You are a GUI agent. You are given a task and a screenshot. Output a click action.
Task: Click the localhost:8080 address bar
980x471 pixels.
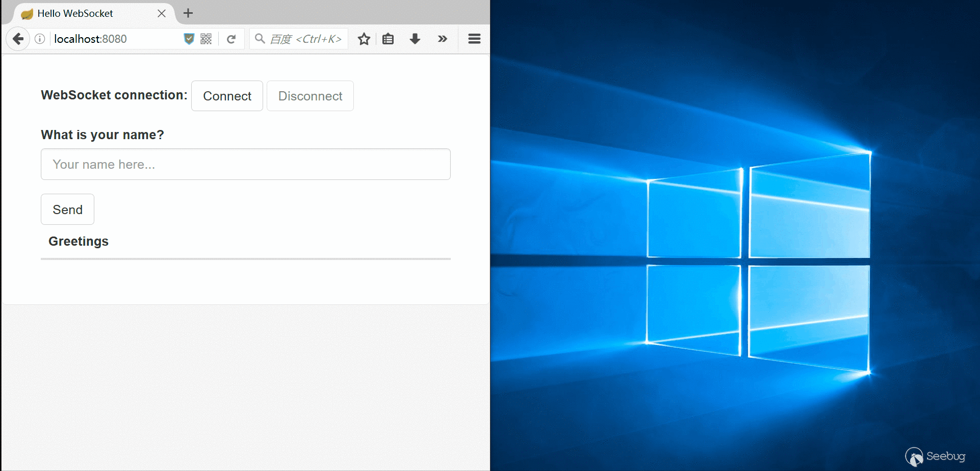pos(115,39)
